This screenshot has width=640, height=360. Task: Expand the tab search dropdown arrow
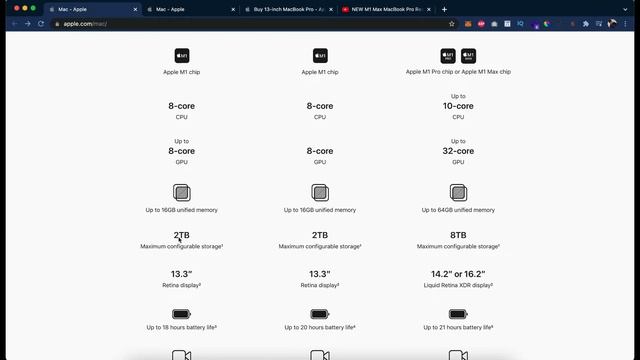[x=625, y=9]
